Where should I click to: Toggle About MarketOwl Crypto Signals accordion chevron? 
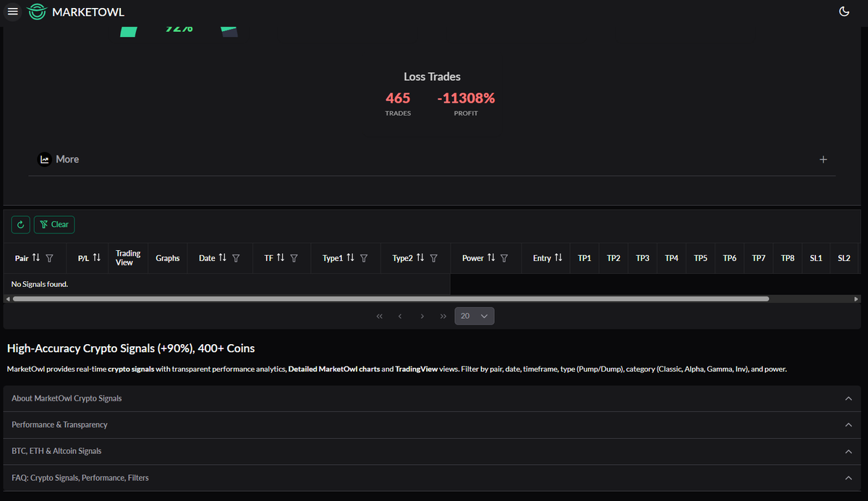click(848, 398)
